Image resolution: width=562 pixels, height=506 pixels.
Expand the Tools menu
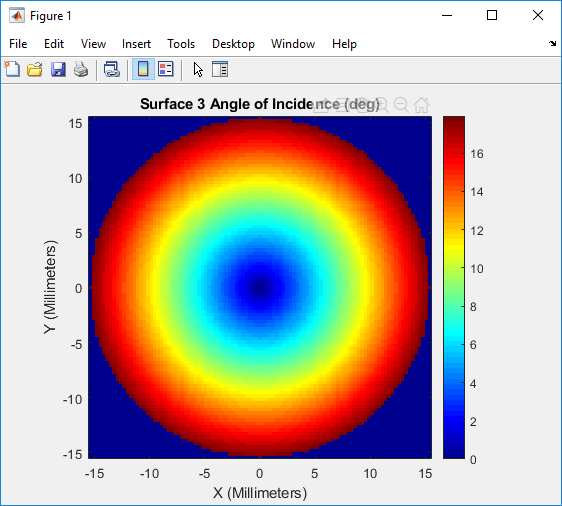tap(181, 44)
